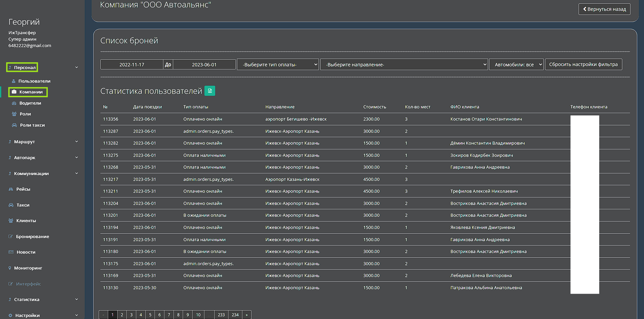Select Компании in the sidebar
This screenshot has width=644, height=319.
click(31, 92)
